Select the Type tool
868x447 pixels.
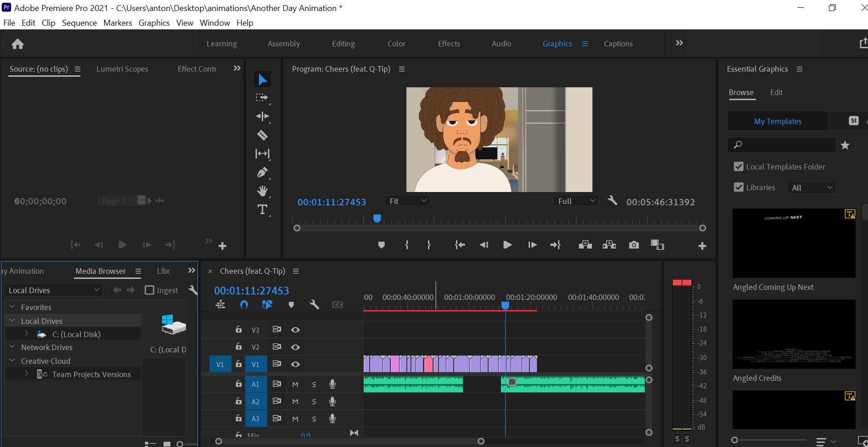(x=262, y=209)
